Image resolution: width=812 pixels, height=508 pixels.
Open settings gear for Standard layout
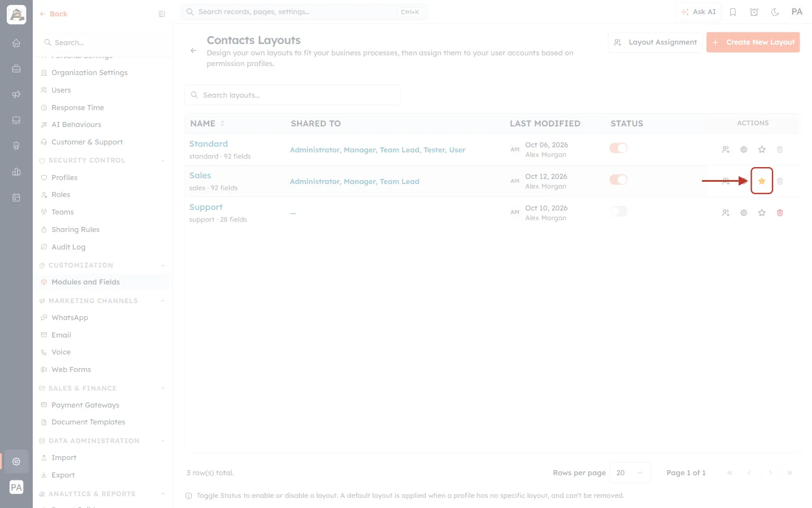tap(744, 150)
